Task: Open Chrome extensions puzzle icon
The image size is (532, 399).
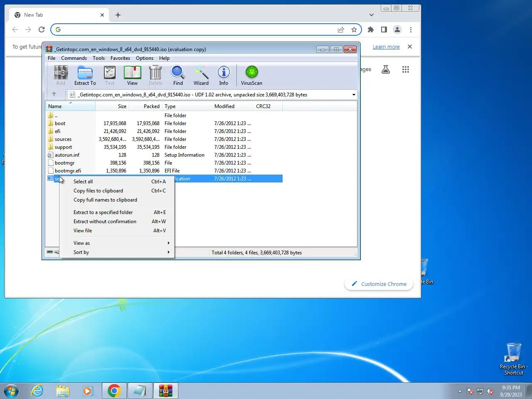Action: click(x=371, y=30)
